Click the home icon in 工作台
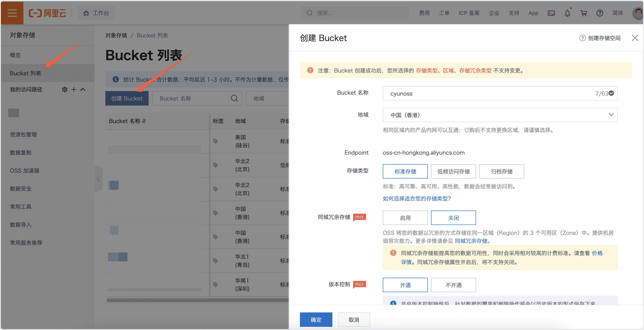This screenshot has width=644, height=330. point(86,13)
